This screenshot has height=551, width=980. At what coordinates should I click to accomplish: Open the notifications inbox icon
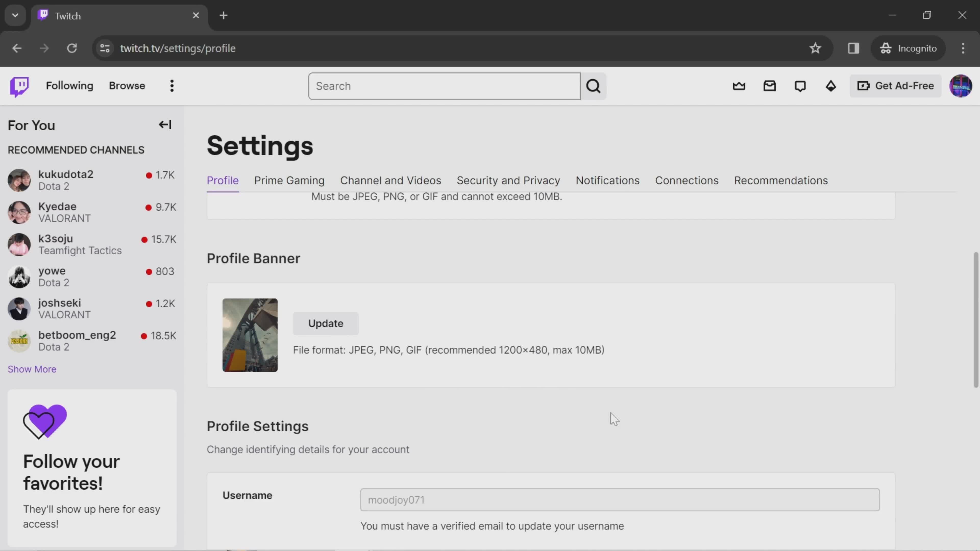click(x=770, y=86)
